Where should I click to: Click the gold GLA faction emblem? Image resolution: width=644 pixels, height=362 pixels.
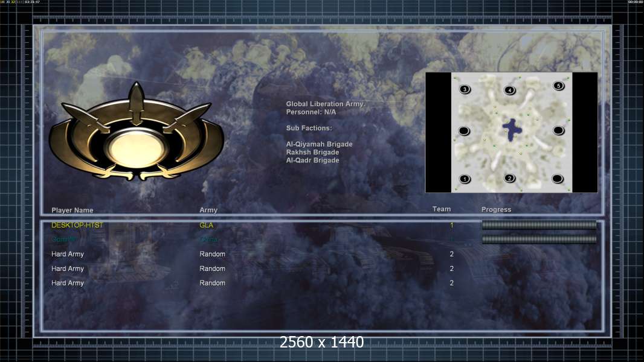pos(137,132)
